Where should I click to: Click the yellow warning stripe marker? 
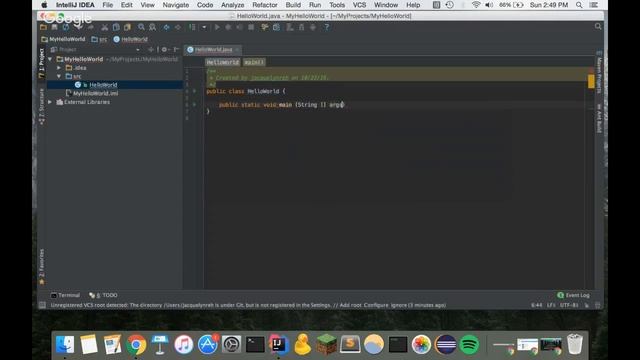click(x=591, y=81)
